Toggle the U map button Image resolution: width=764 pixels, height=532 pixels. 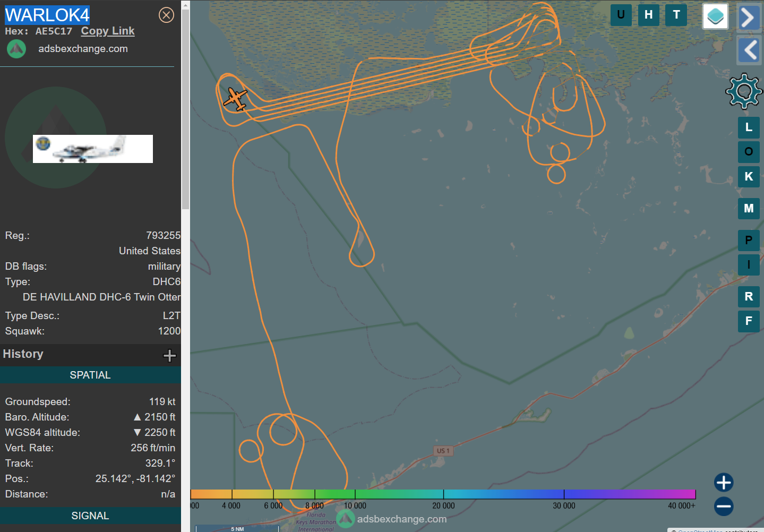point(621,15)
